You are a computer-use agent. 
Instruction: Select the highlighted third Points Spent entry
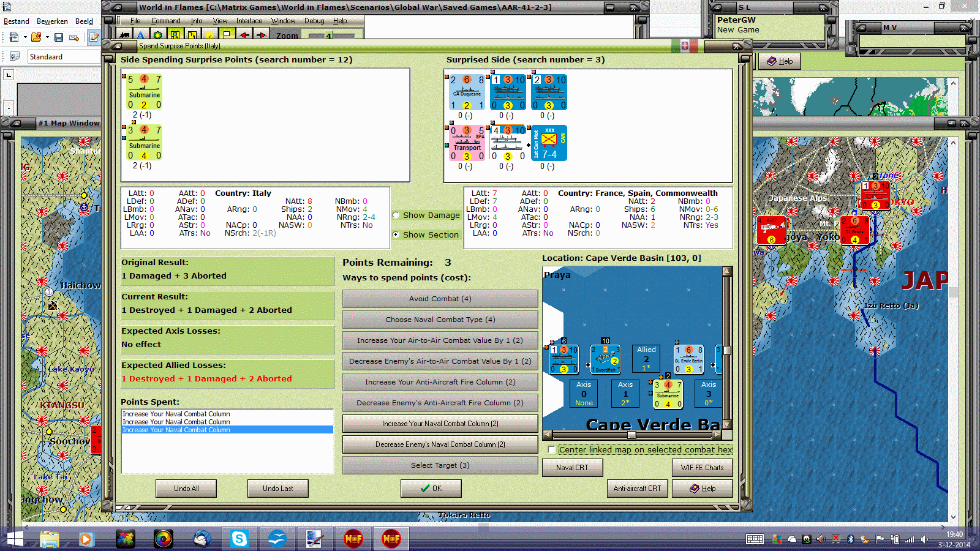click(x=227, y=430)
